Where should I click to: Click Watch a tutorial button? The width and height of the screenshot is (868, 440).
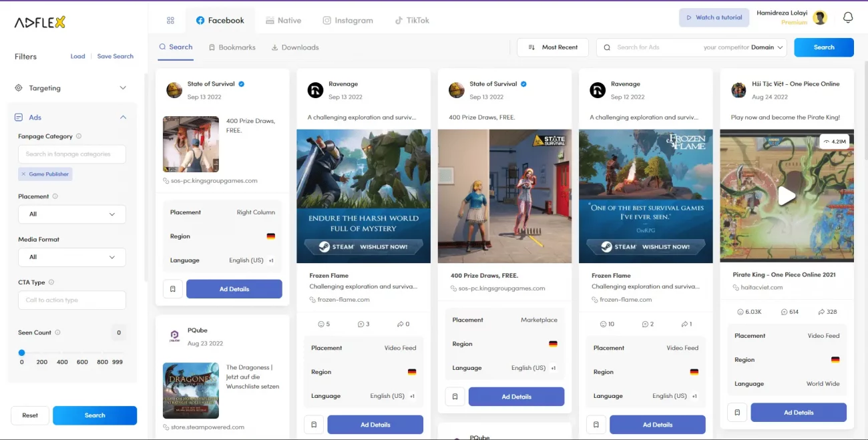(714, 17)
